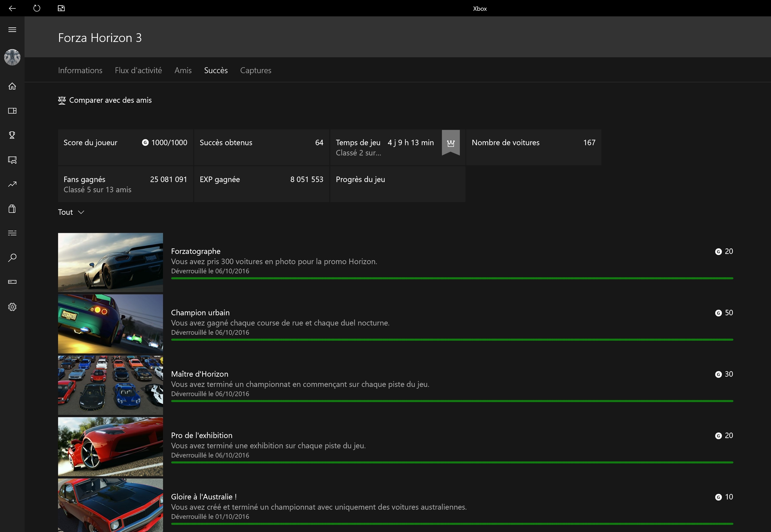
Task: Open the Achievements trophy icon
Action: click(x=12, y=135)
